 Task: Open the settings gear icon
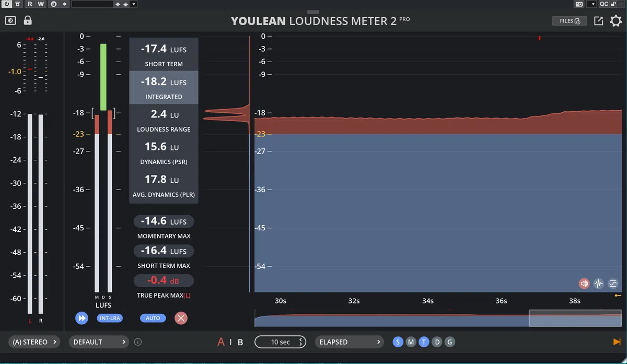(x=616, y=21)
